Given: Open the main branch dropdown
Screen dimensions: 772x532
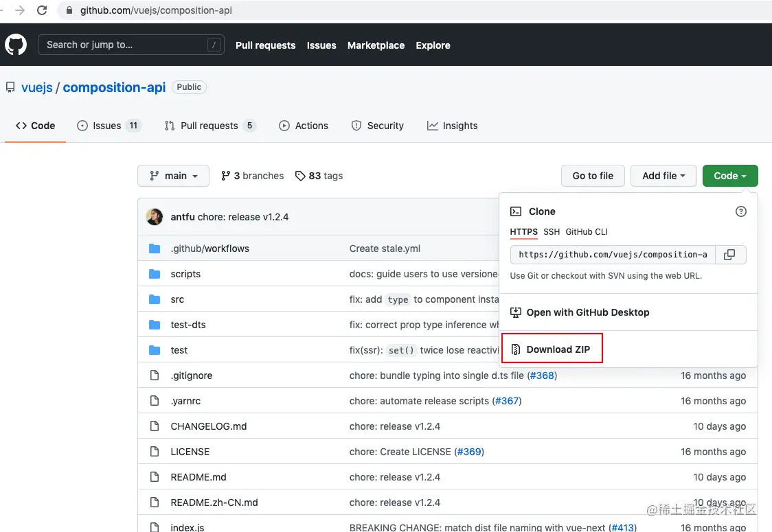Looking at the screenshot, I should (x=173, y=176).
